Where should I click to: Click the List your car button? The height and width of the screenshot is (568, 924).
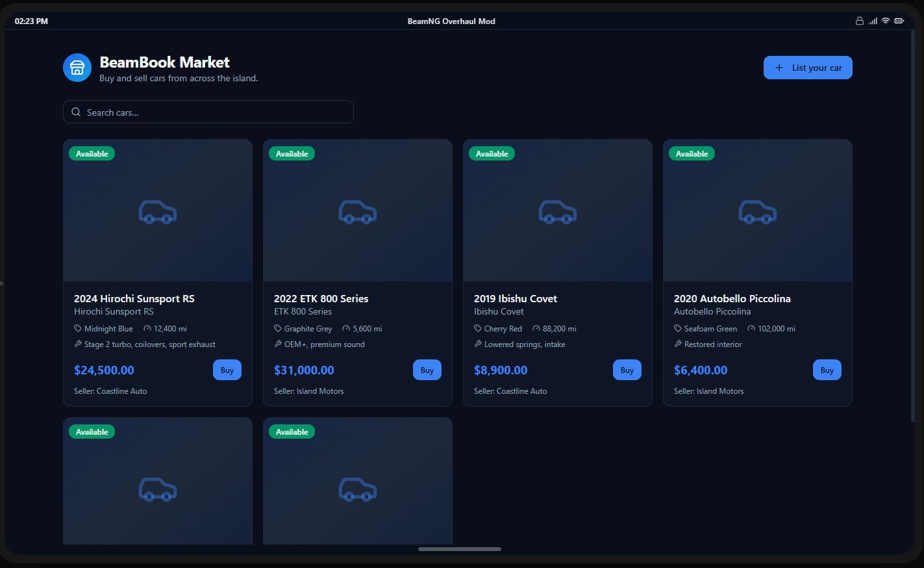(x=808, y=68)
